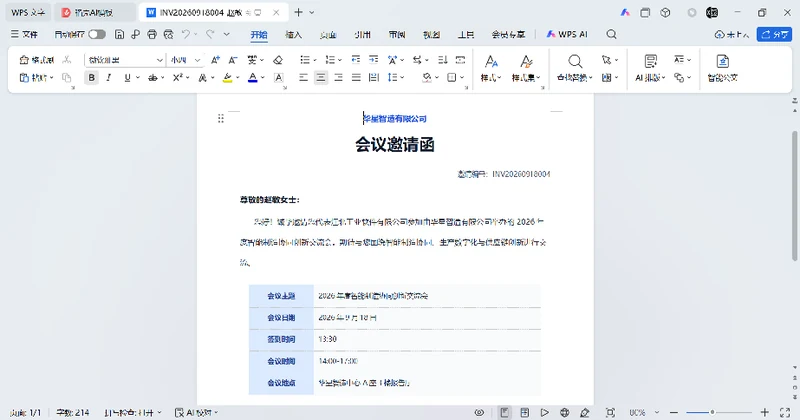Toggle eye-protection mode icon in status bar

click(x=479, y=412)
